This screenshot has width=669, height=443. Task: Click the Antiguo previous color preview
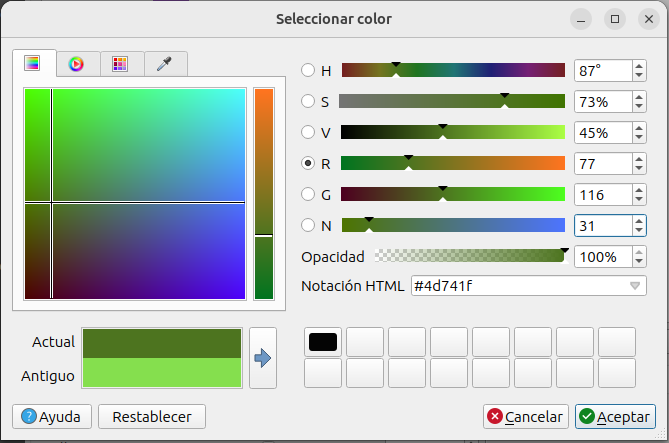(x=162, y=374)
